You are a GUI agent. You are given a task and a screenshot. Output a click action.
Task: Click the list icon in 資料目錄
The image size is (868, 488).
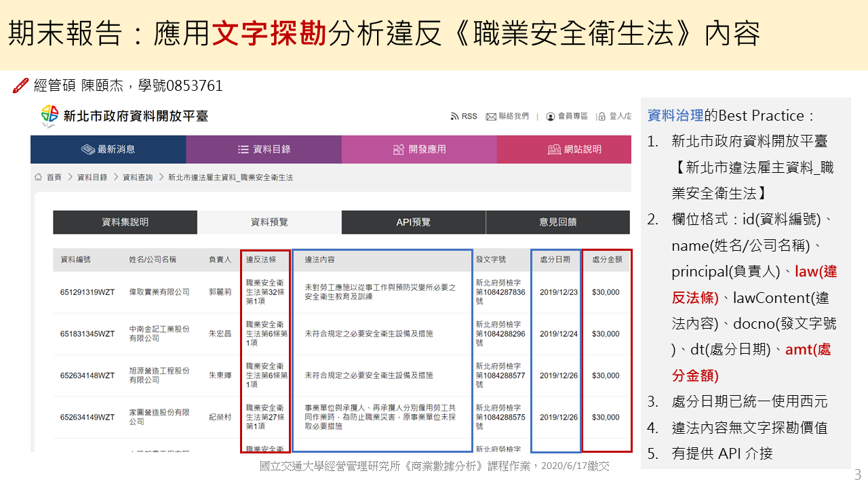pos(243,150)
